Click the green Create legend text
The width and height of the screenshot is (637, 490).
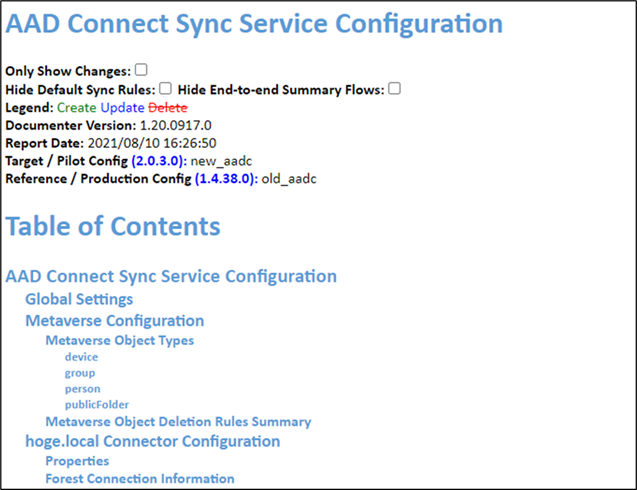(76, 108)
